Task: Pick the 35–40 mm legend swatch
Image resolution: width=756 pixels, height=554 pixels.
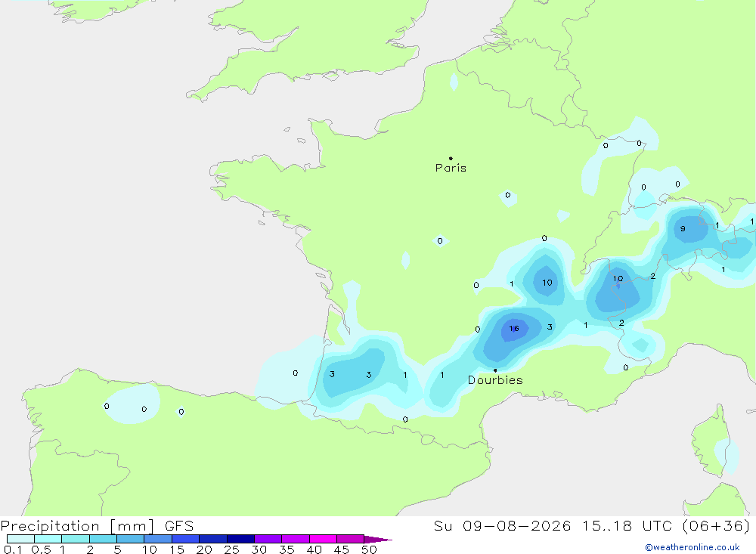Action: pos(296,539)
